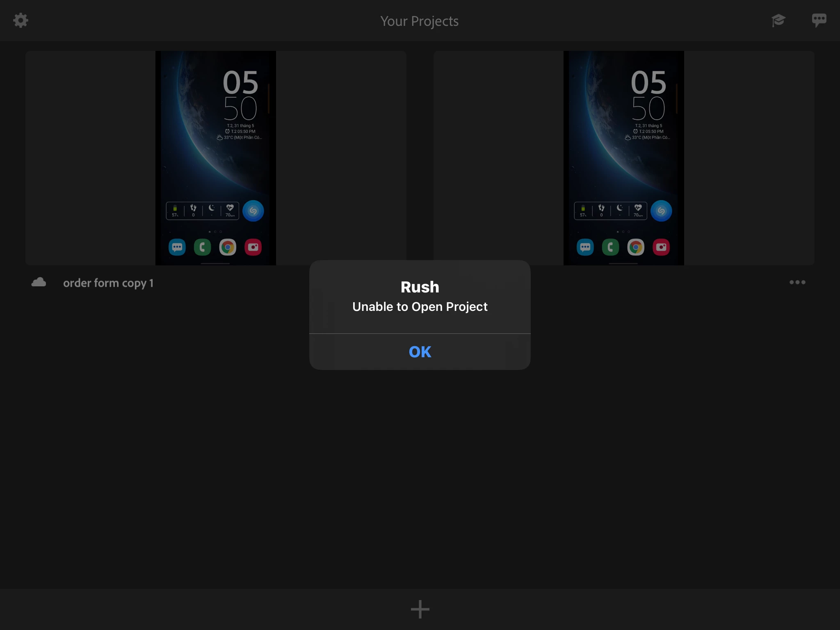Click the green phone icon in right thumbnail
Viewport: 840px width, 630px height.
[610, 247]
